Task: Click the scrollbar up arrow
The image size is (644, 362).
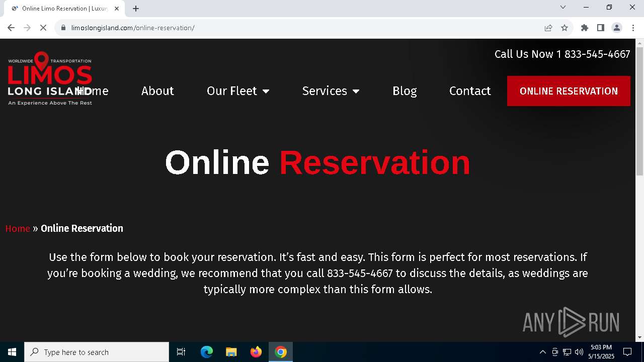Action: (639, 43)
